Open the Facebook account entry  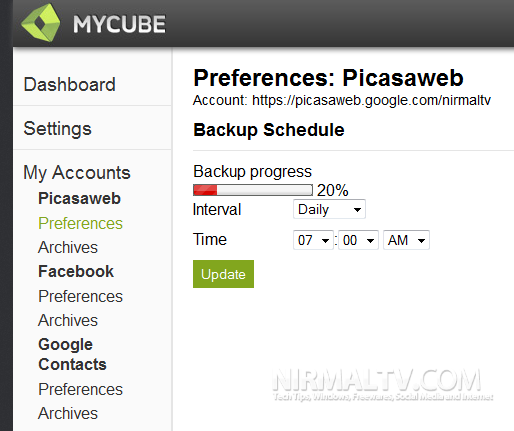click(76, 271)
